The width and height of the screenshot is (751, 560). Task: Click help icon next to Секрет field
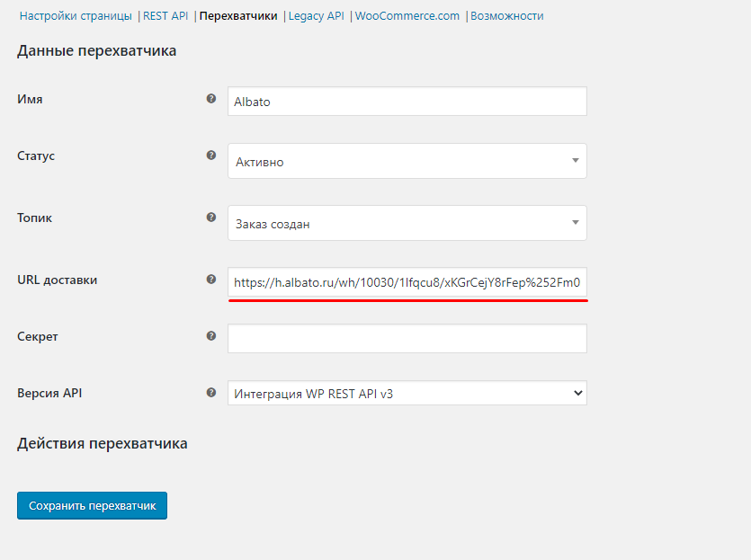click(x=211, y=336)
